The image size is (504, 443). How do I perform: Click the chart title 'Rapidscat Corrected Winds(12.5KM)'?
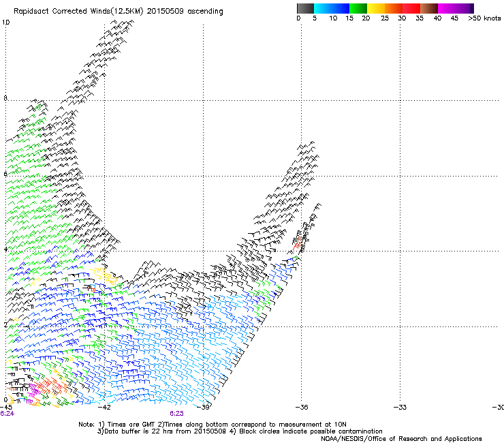click(x=78, y=12)
